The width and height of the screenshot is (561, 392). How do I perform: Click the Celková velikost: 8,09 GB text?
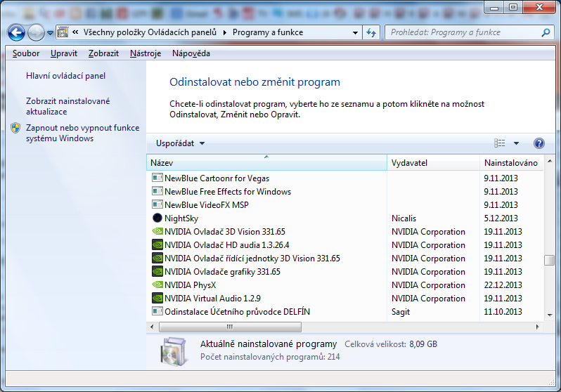click(391, 344)
